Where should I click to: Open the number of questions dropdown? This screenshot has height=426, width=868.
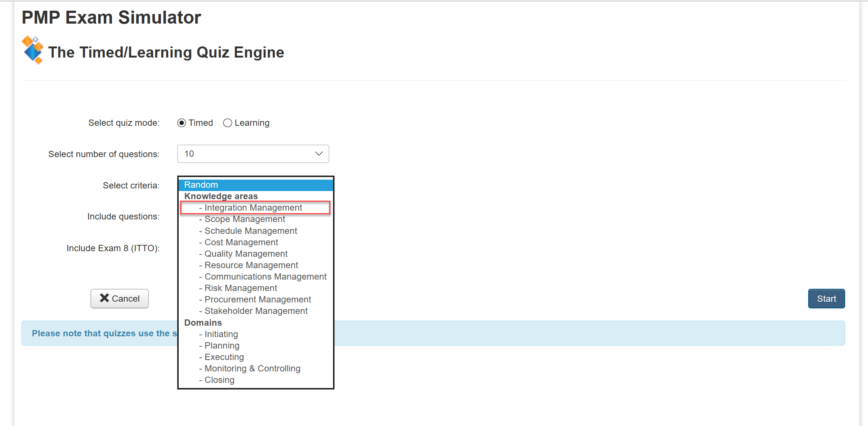253,154
